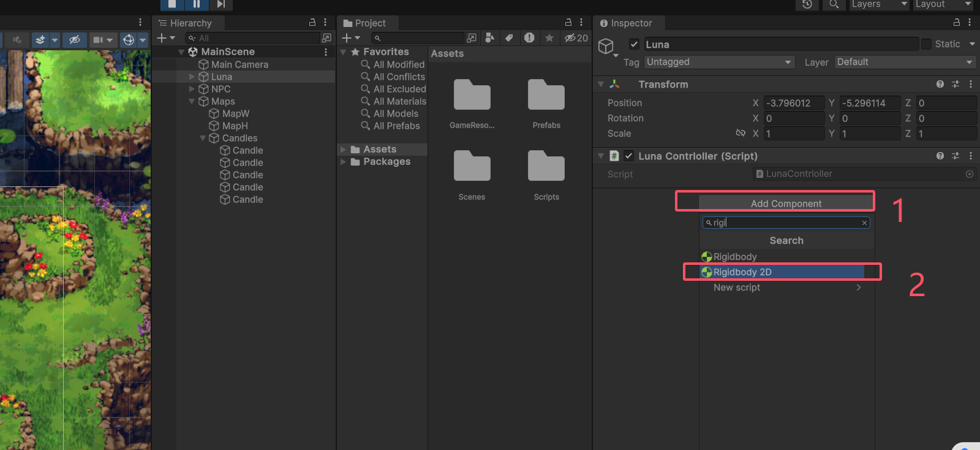Open the Layout dropdown

943,4
